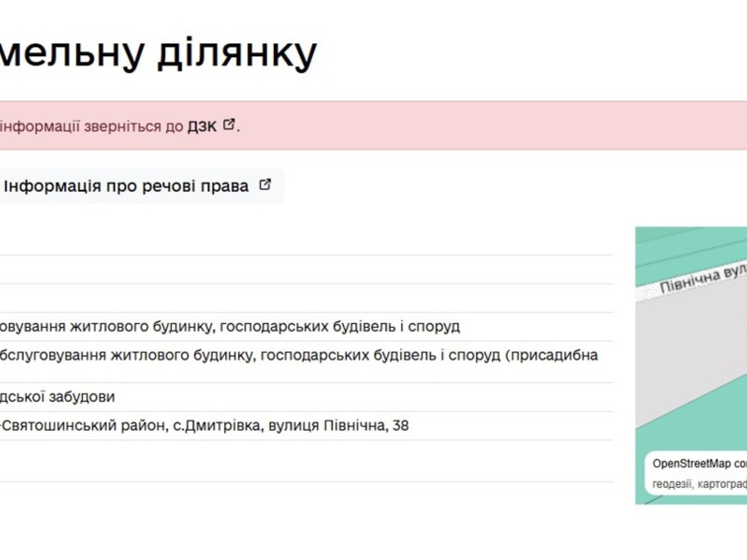This screenshot has width=747, height=560.
Task: Click the external link icon beside ДЗК
Action: [x=228, y=125]
